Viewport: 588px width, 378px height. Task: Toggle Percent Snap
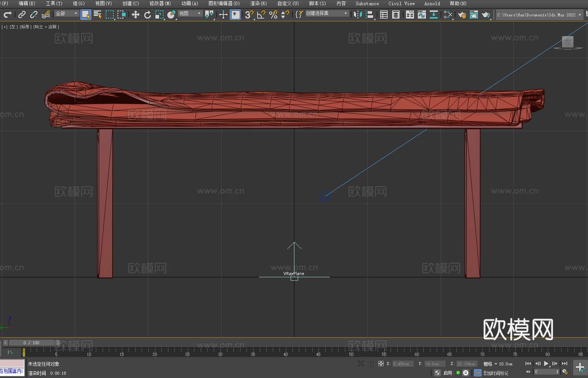pyautogui.click(x=273, y=14)
